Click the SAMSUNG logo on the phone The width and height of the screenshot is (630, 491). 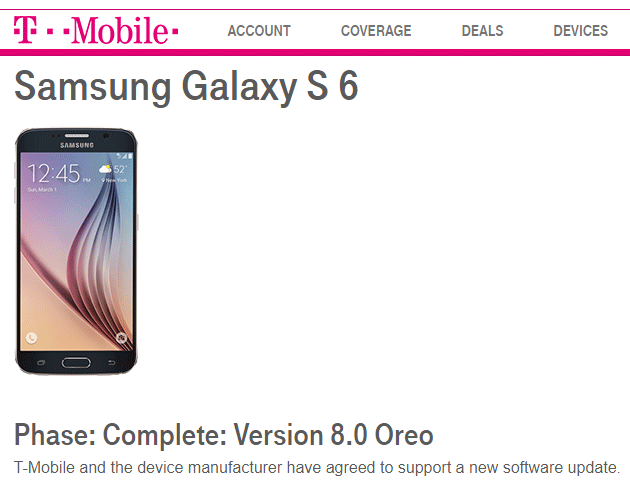point(77,145)
